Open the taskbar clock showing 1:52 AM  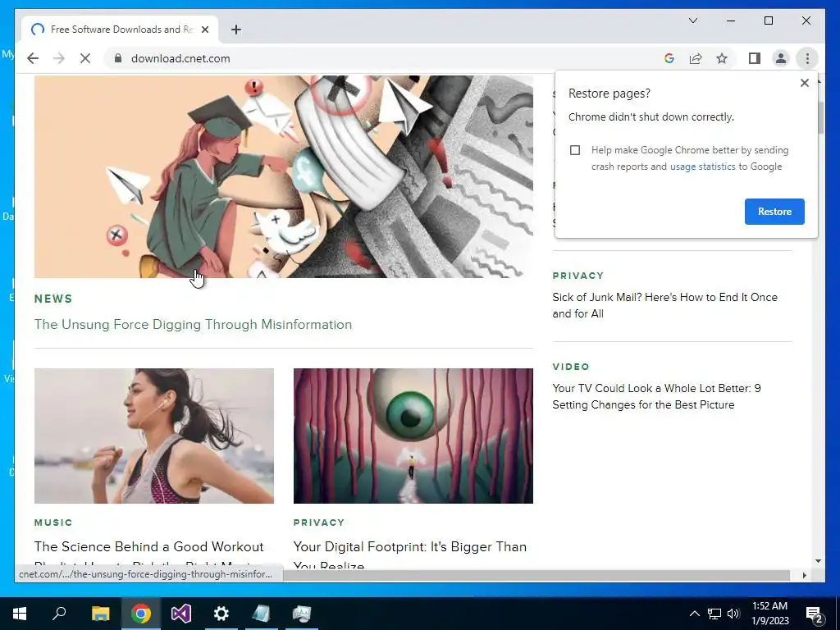pyautogui.click(x=769, y=614)
